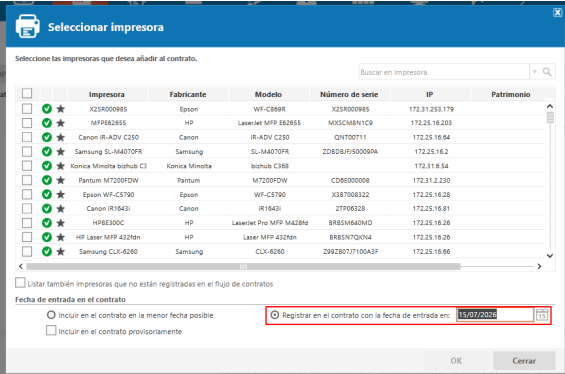Sort by the Modelo column header
This screenshot has width=565, height=374.
pos(268,94)
